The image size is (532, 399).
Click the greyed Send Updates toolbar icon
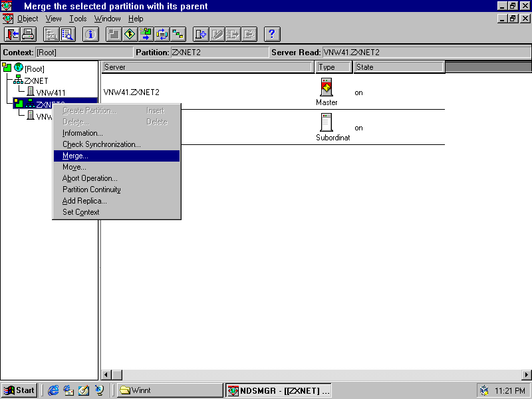pos(233,35)
